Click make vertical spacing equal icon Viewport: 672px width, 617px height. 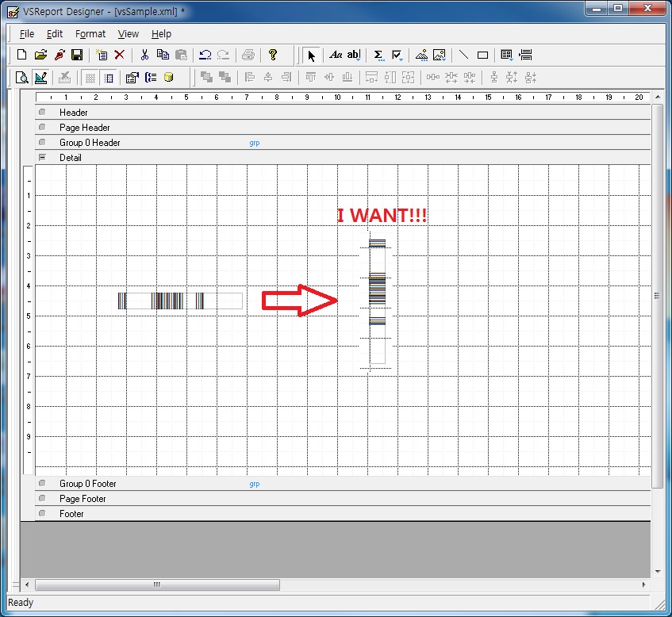tap(493, 78)
